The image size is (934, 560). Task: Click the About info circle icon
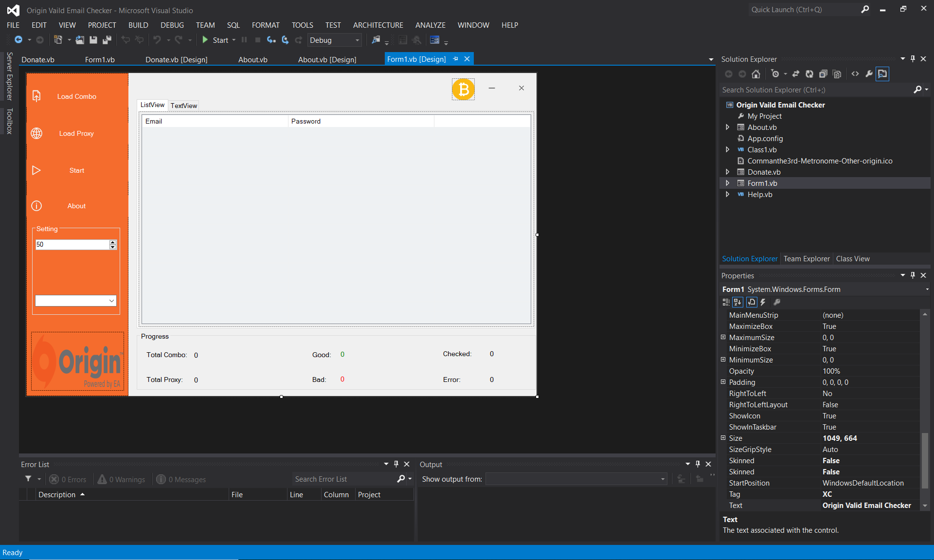pos(36,205)
